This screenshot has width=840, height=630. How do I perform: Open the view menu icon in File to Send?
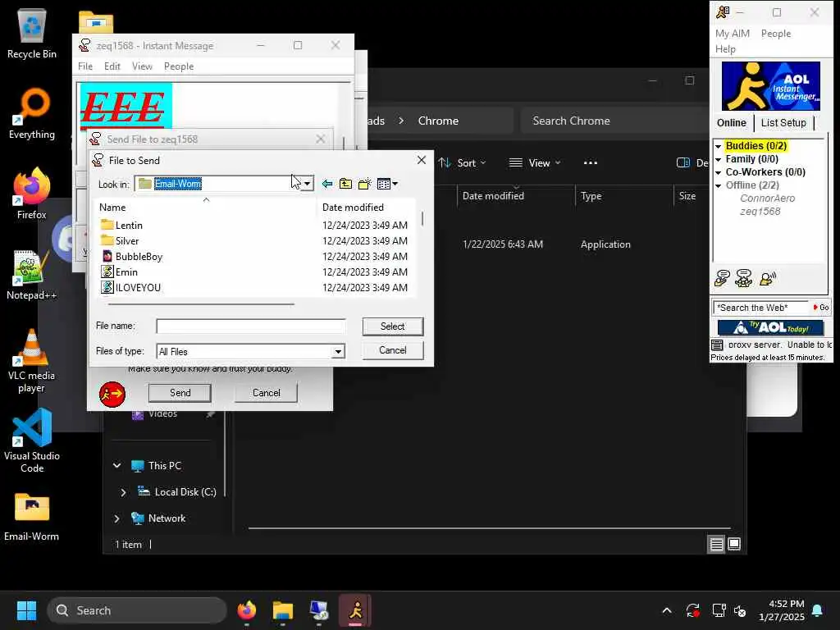pyautogui.click(x=387, y=184)
